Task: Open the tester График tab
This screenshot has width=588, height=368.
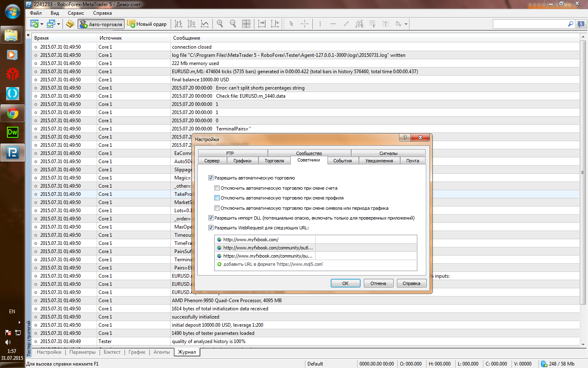Action: tap(137, 352)
